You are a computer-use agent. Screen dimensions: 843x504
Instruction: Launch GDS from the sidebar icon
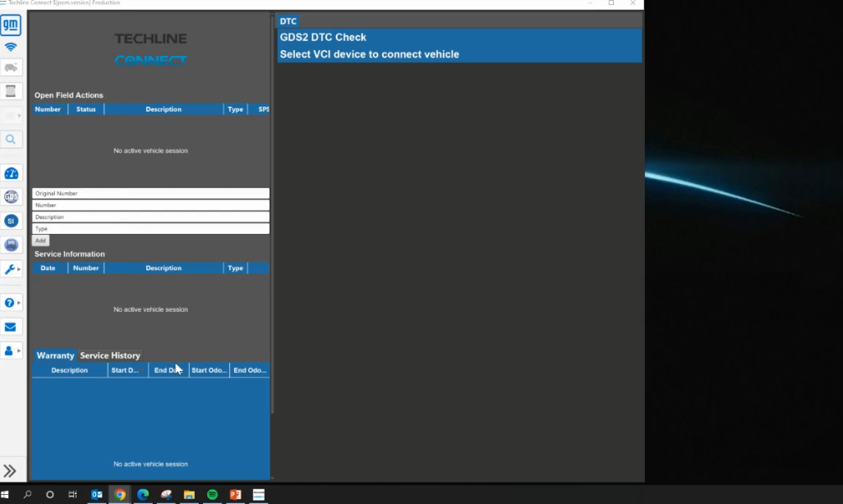click(x=11, y=197)
